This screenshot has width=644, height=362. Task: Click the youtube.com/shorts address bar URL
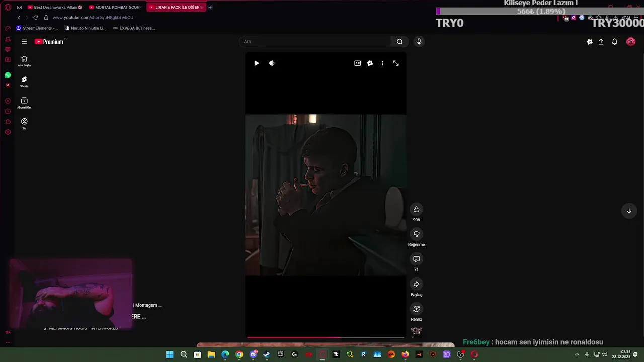coord(93,17)
